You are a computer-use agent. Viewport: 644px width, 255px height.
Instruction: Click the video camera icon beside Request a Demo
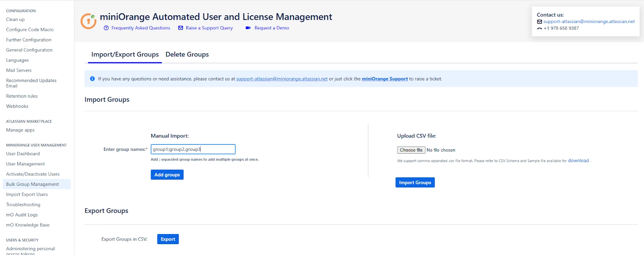point(248,28)
